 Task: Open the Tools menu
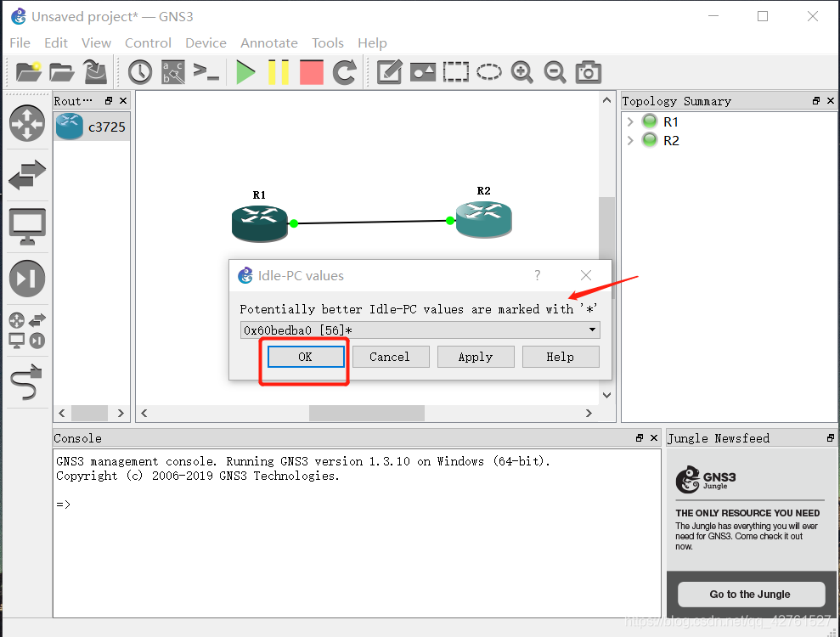coord(328,42)
